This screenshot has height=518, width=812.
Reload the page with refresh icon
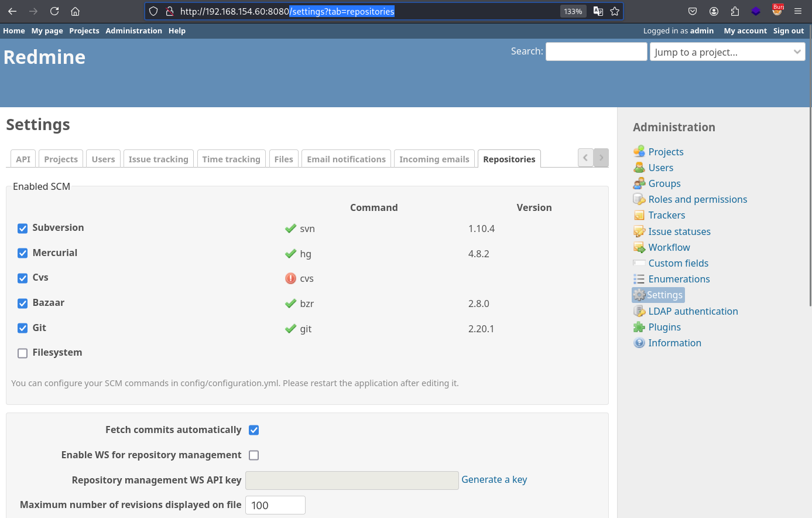tap(54, 11)
